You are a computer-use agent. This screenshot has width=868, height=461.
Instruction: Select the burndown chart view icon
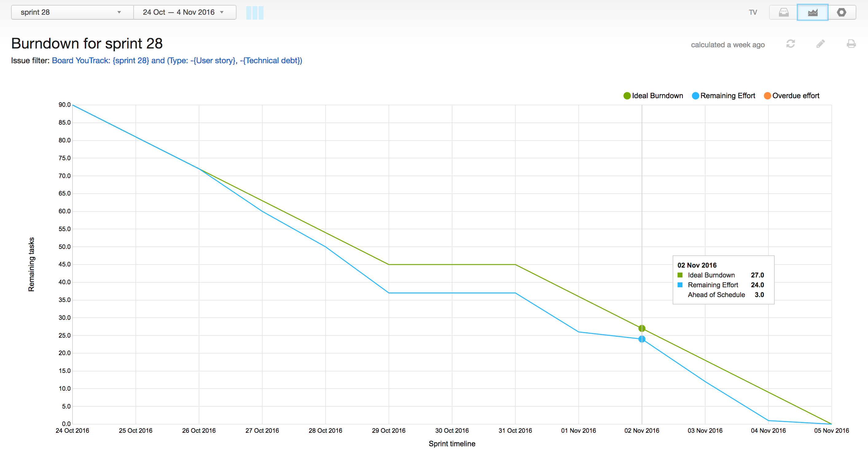point(812,13)
